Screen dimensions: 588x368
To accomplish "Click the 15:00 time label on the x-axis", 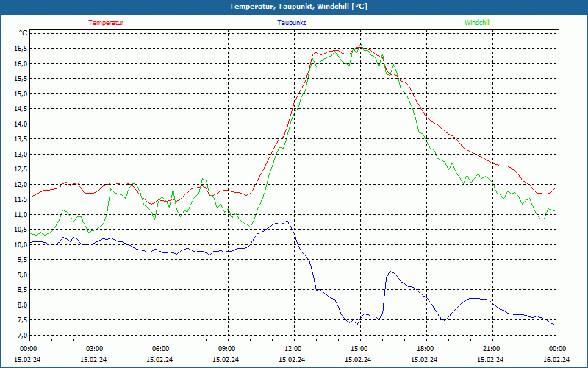I will [359, 349].
